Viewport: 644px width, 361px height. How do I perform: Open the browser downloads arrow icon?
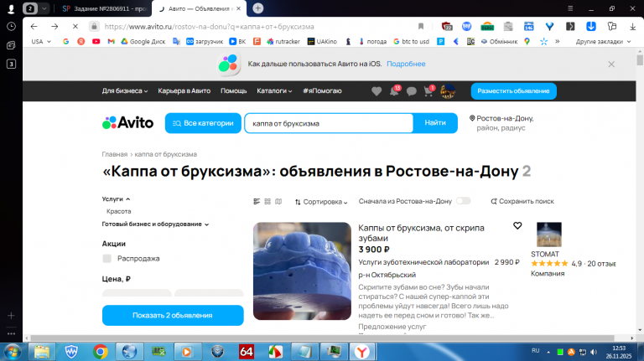tap(632, 27)
